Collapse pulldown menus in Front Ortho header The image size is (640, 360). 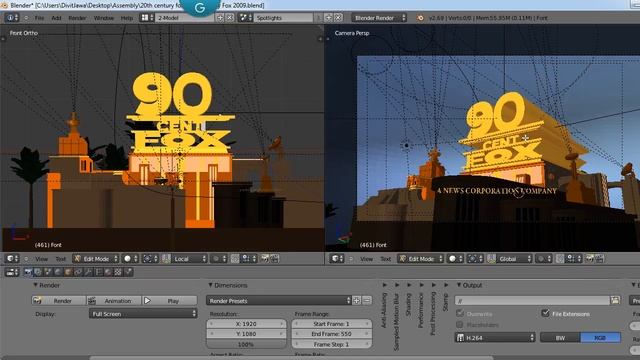tap(26, 259)
